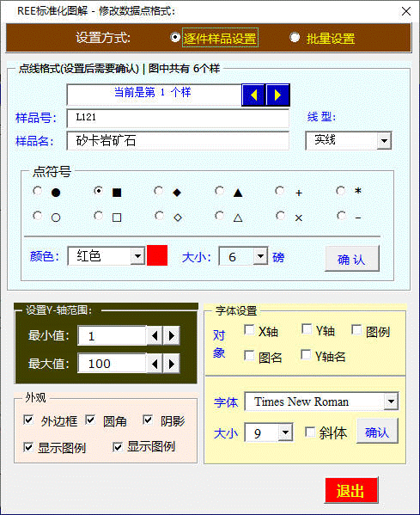Select the filled triangle point symbol
This screenshot has width=420, height=515.
coord(220,191)
